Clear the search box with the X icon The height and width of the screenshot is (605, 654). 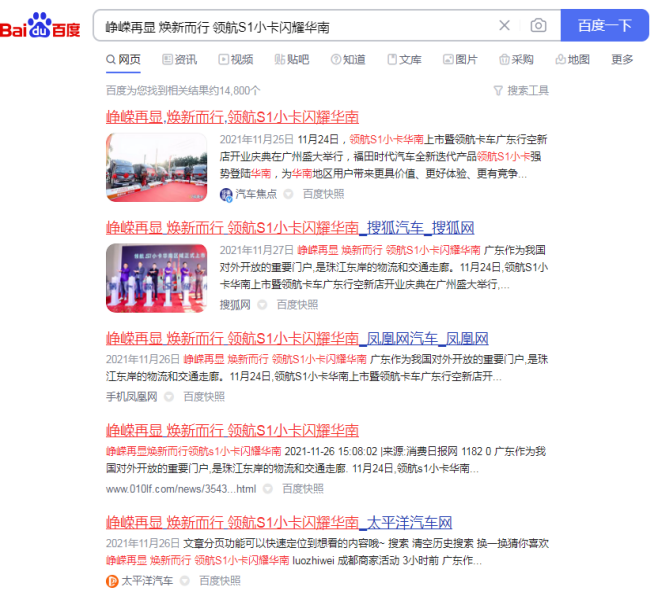tap(504, 26)
